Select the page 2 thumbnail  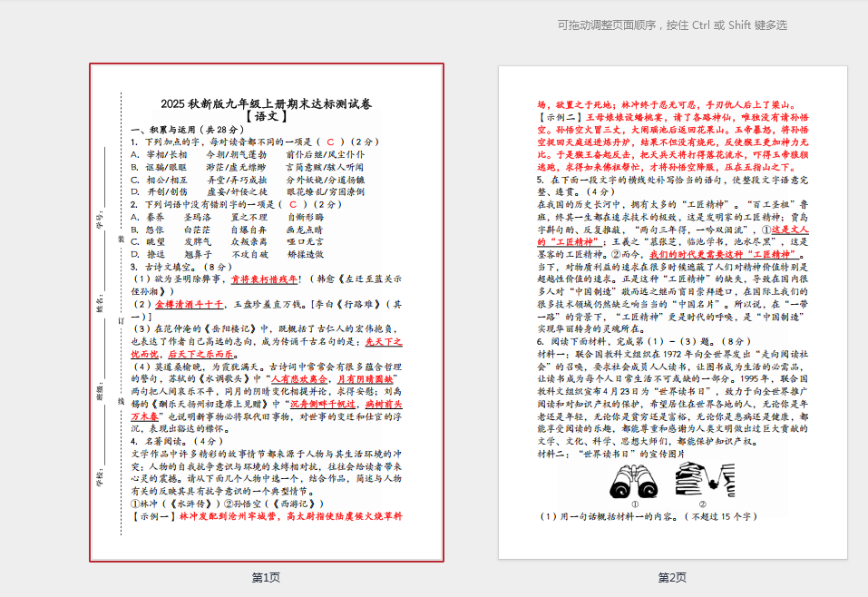[x=672, y=313]
